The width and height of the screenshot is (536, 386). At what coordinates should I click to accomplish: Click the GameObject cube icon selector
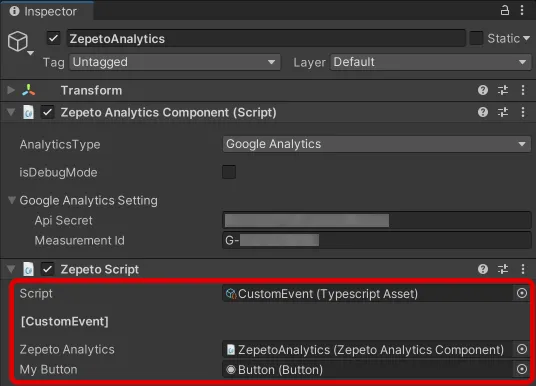(20, 43)
